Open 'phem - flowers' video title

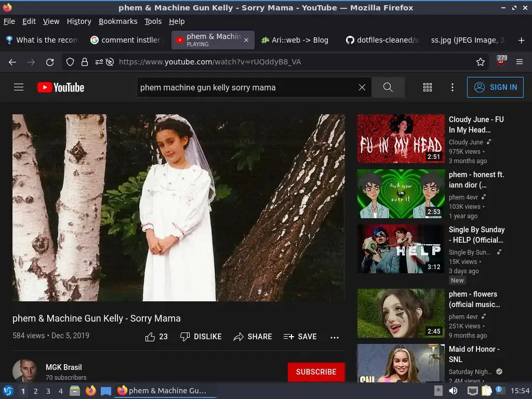(x=474, y=299)
